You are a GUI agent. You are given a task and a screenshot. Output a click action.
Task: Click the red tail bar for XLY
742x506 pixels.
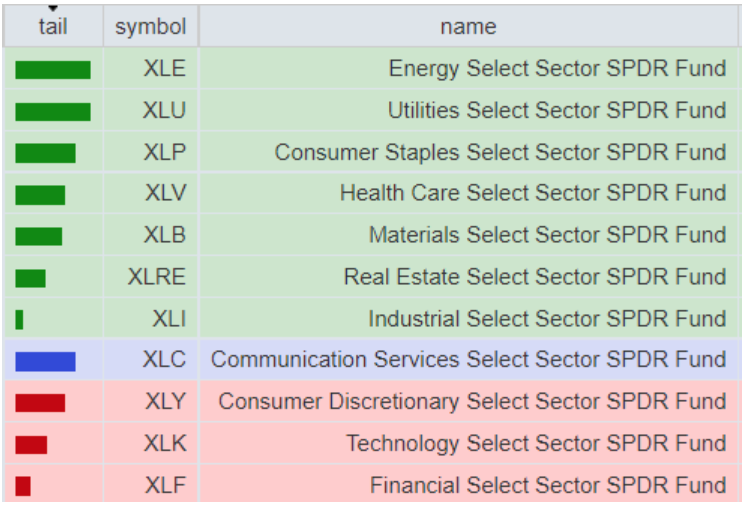40,403
